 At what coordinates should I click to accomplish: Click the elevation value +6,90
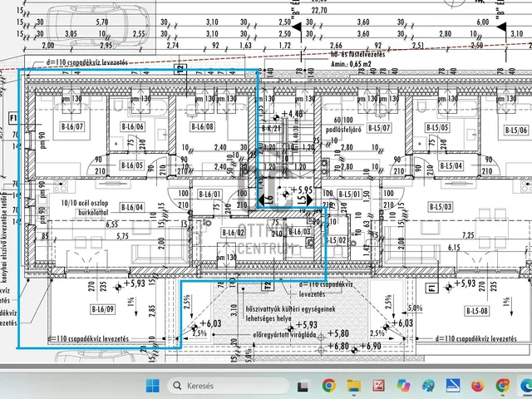point(370,346)
